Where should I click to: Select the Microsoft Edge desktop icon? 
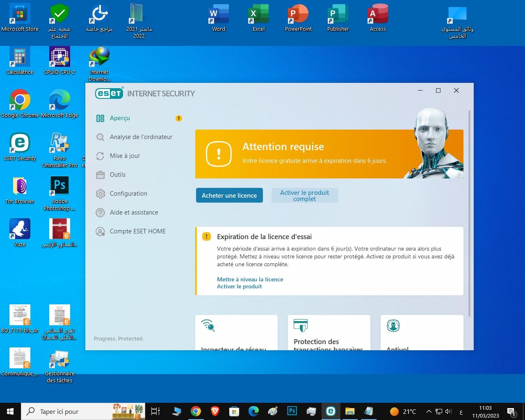59,105
